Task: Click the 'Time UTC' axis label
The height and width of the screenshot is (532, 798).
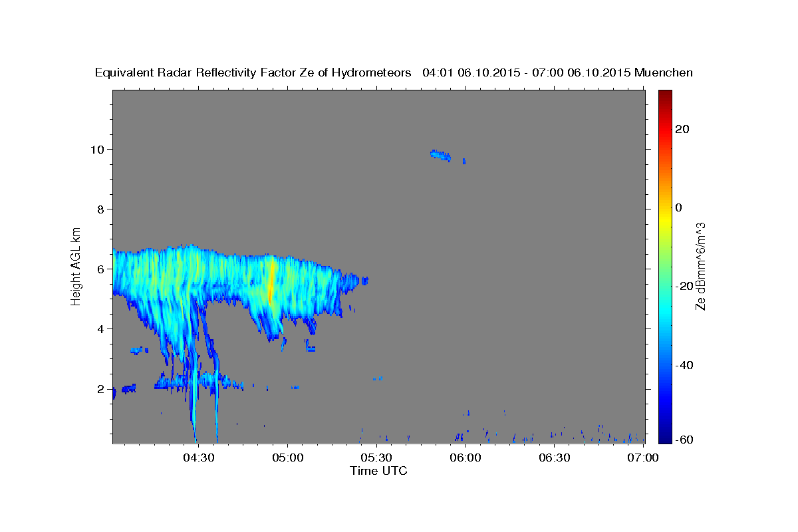Action: 378,471
